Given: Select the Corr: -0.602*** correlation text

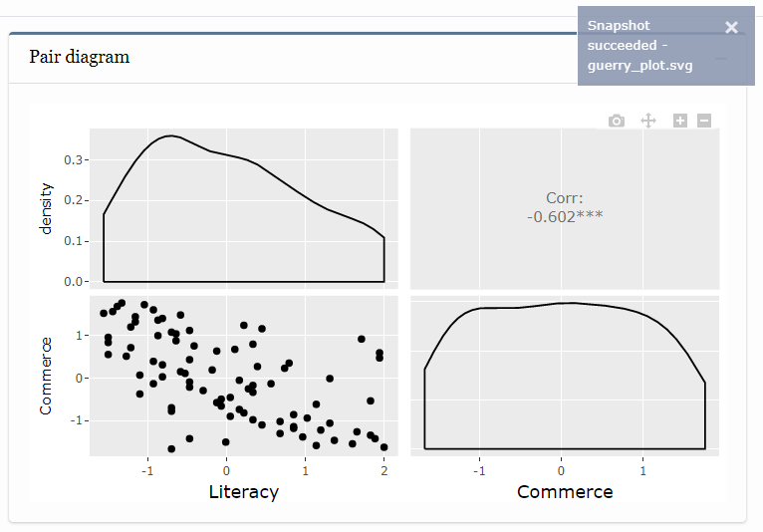Looking at the screenshot, I should point(565,207).
